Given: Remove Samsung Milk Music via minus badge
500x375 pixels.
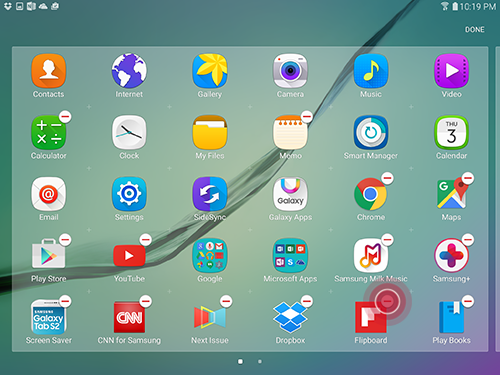Looking at the screenshot, I should [x=388, y=239].
